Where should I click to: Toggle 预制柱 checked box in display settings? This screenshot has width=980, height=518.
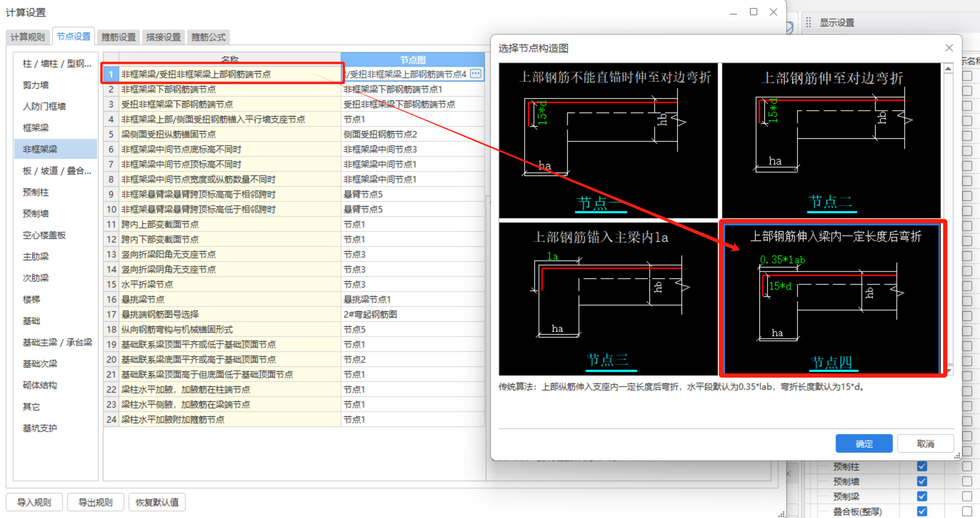922,466
